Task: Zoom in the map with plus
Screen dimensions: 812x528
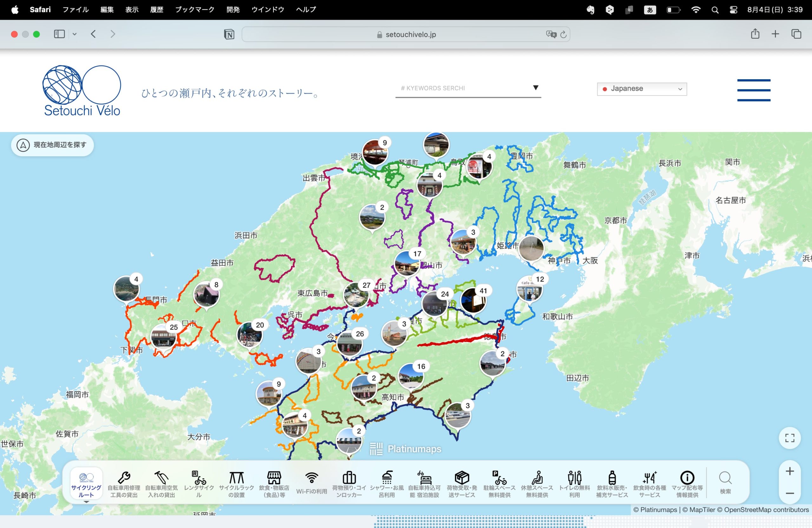Action: 789,471
